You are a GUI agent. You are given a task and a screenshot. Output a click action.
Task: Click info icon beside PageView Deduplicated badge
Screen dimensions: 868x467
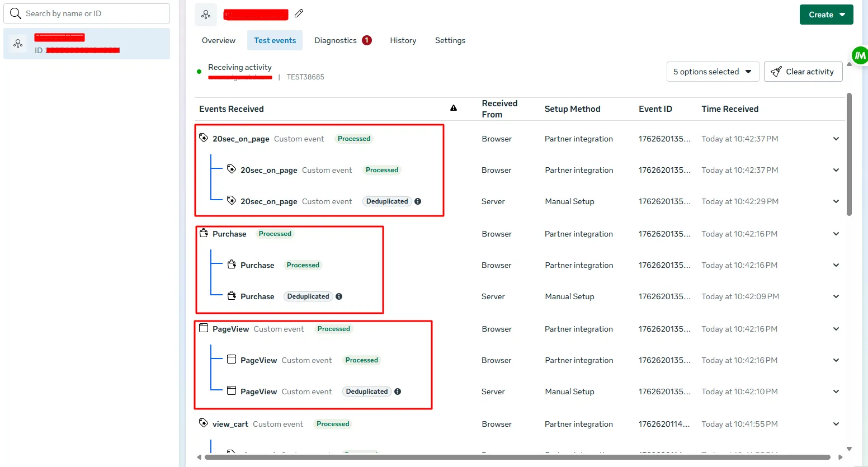tap(398, 391)
